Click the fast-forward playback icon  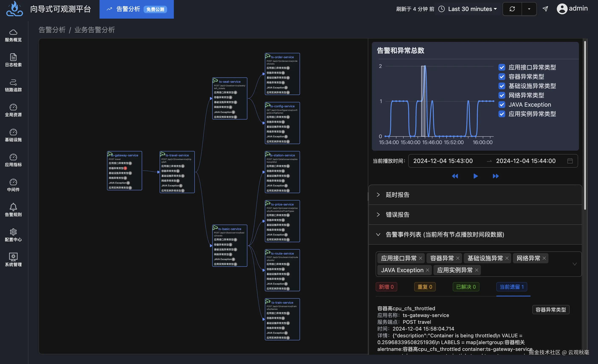(x=496, y=176)
